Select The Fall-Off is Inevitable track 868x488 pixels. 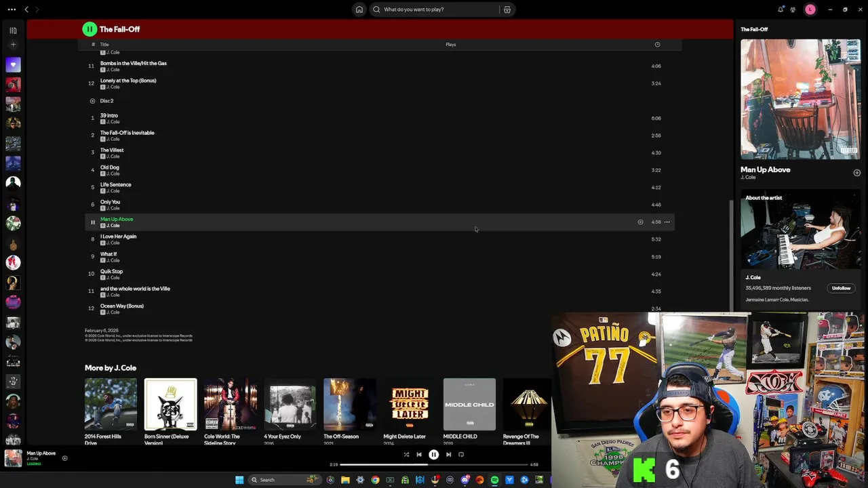tap(127, 133)
